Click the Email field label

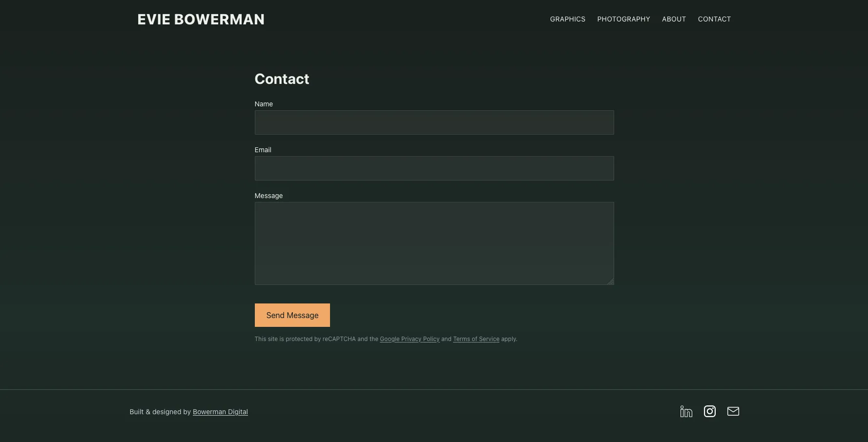(263, 150)
